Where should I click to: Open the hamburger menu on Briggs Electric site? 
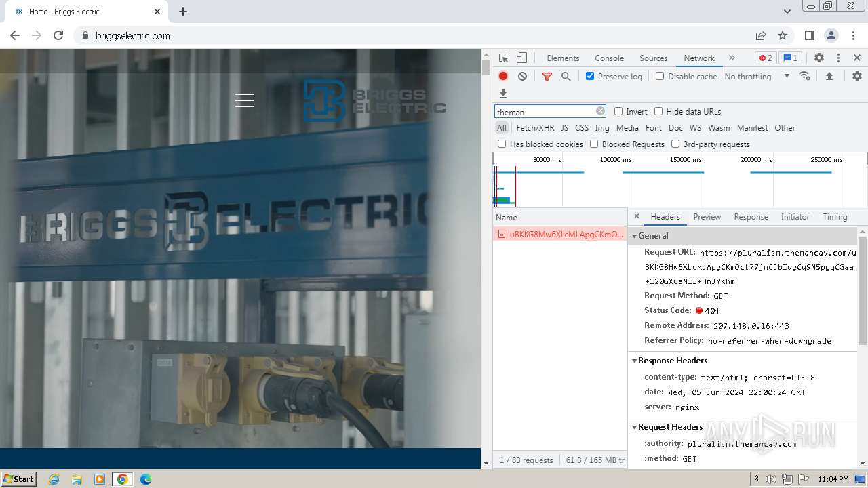coord(245,100)
